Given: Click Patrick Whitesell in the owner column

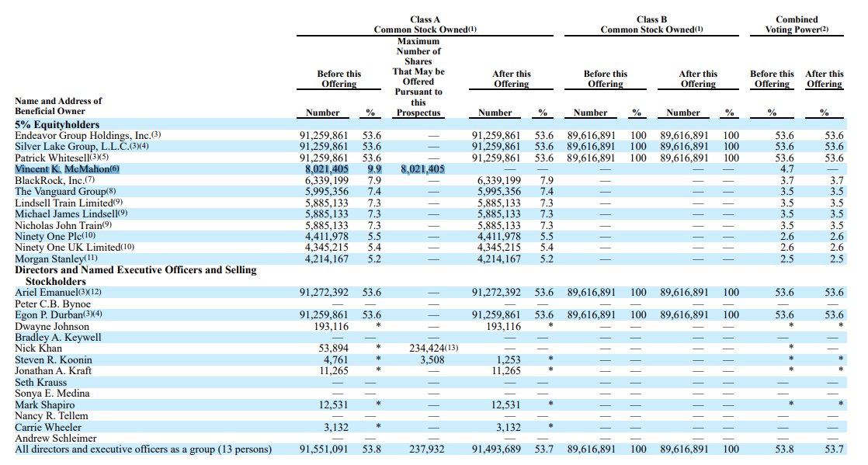Looking at the screenshot, I should (61, 158).
